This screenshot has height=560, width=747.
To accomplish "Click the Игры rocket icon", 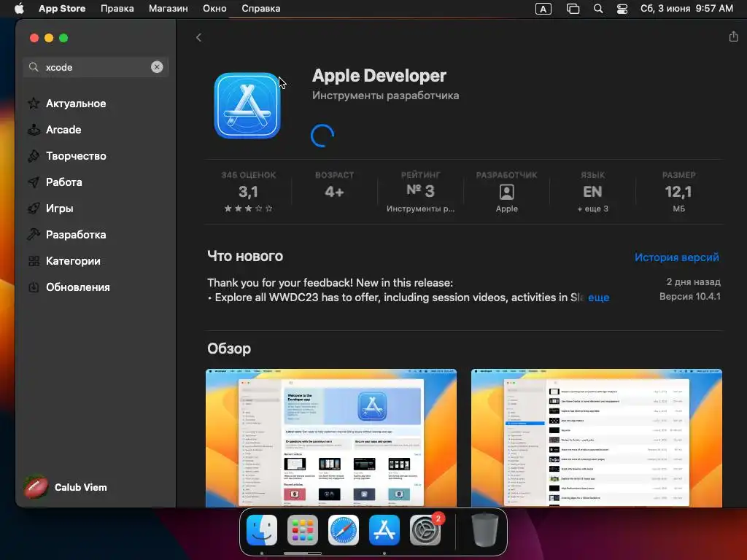I will [34, 208].
